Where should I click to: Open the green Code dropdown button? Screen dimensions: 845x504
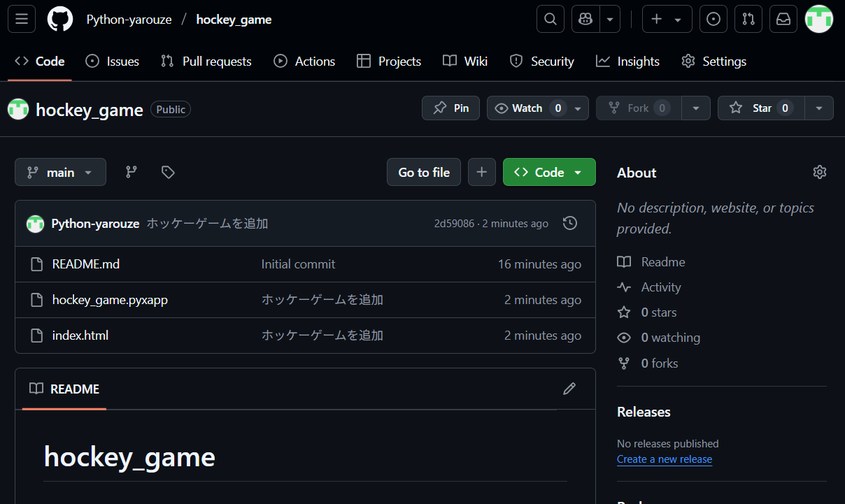pyautogui.click(x=549, y=172)
